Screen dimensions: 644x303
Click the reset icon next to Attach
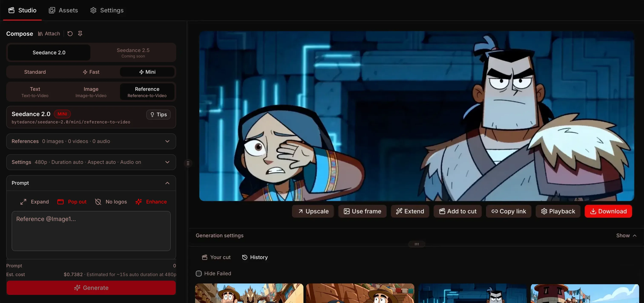coord(70,33)
